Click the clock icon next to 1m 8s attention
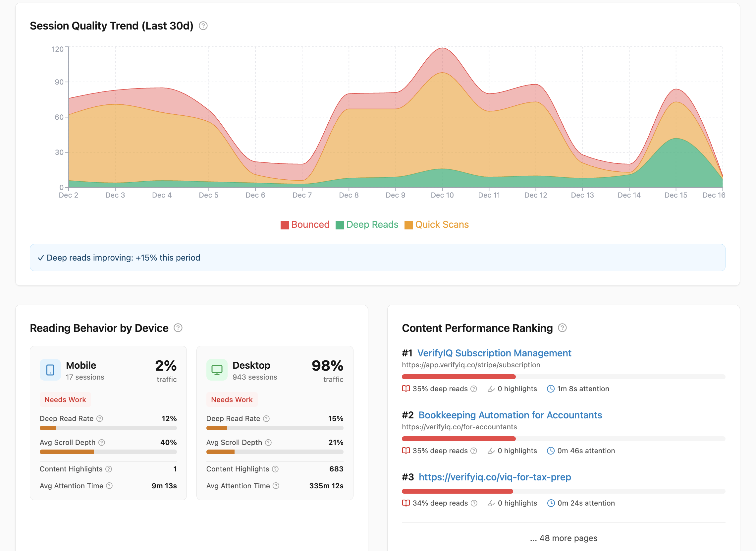 (x=550, y=389)
